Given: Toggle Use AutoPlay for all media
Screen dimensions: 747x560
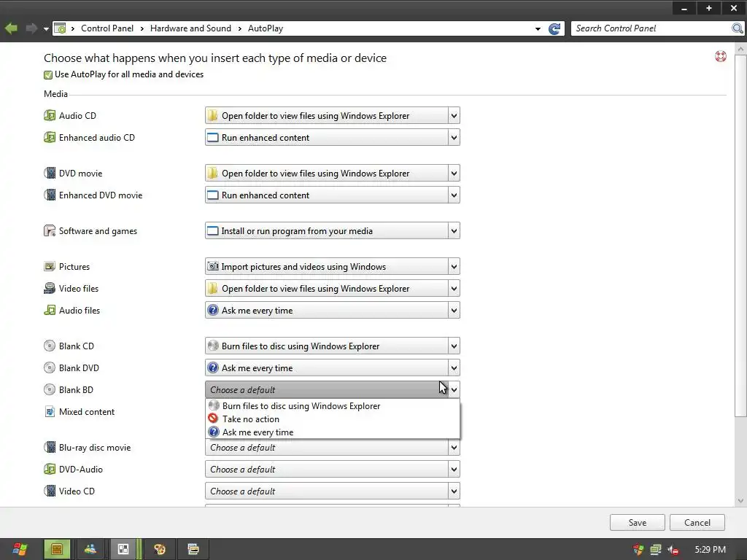Looking at the screenshot, I should coord(48,75).
